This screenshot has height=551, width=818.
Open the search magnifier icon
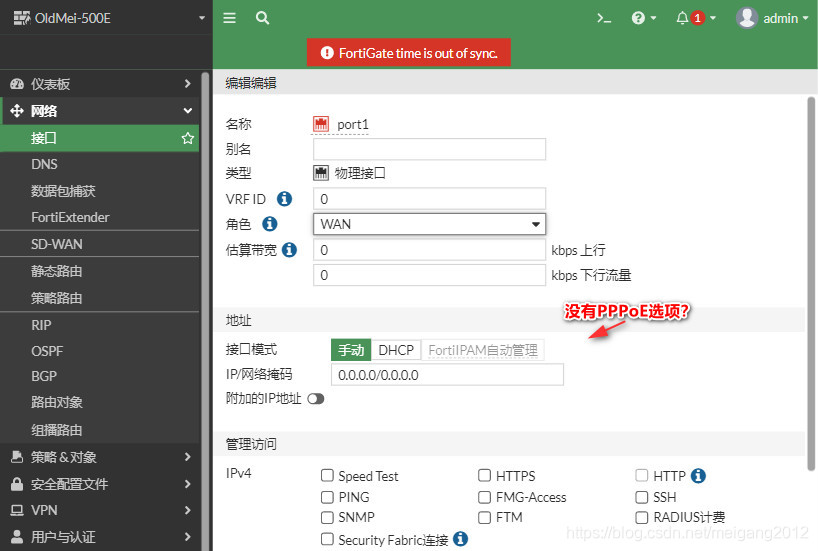click(x=262, y=18)
